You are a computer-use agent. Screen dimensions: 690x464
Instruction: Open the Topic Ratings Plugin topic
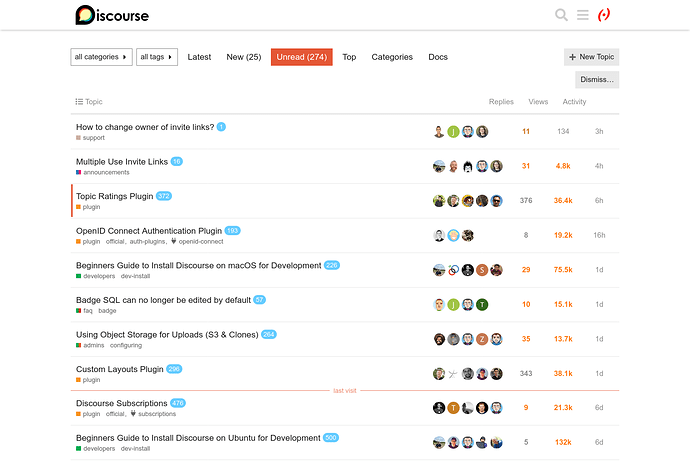click(x=114, y=196)
